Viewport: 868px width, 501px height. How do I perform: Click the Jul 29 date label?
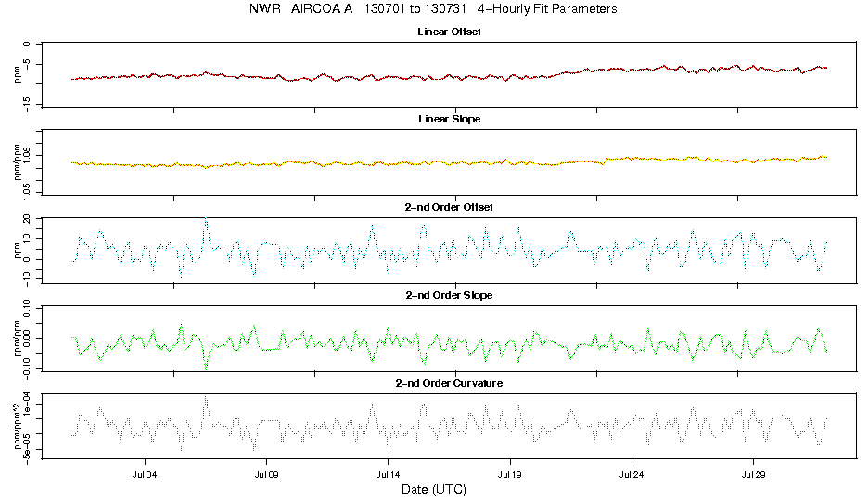tap(753, 474)
